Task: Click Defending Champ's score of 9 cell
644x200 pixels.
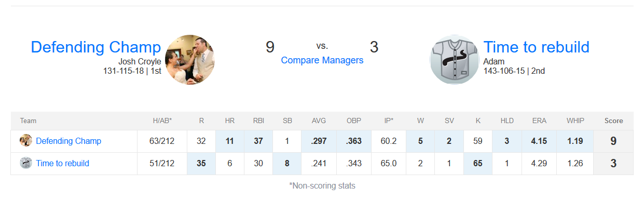Action: (x=613, y=141)
